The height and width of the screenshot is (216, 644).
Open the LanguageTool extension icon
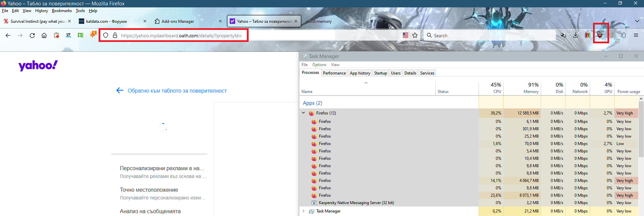pos(69,35)
